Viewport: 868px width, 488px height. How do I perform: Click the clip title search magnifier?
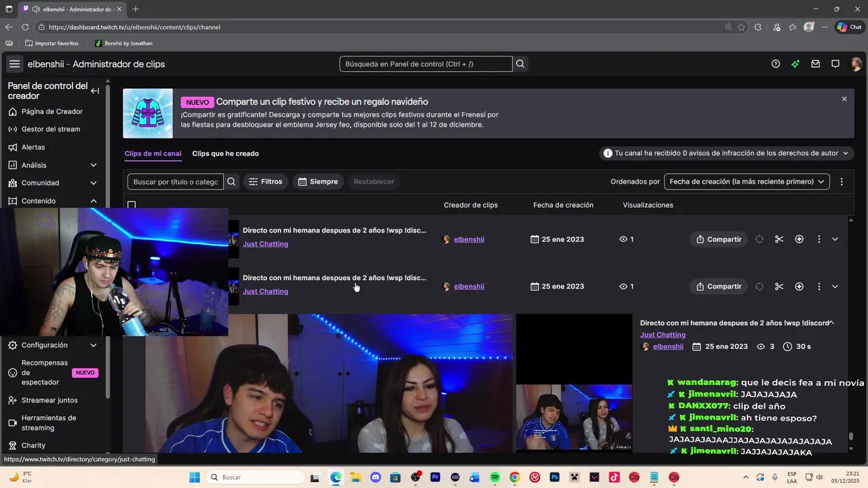231,182
